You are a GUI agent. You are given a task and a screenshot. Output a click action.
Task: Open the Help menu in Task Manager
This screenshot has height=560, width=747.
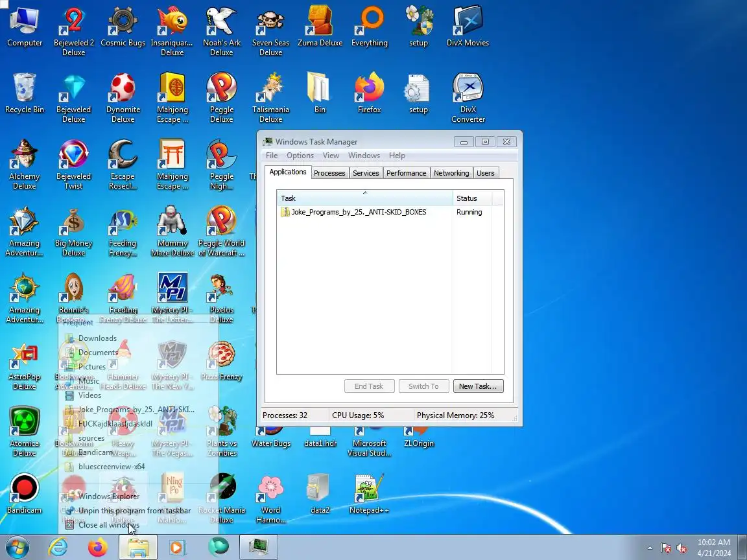397,156
